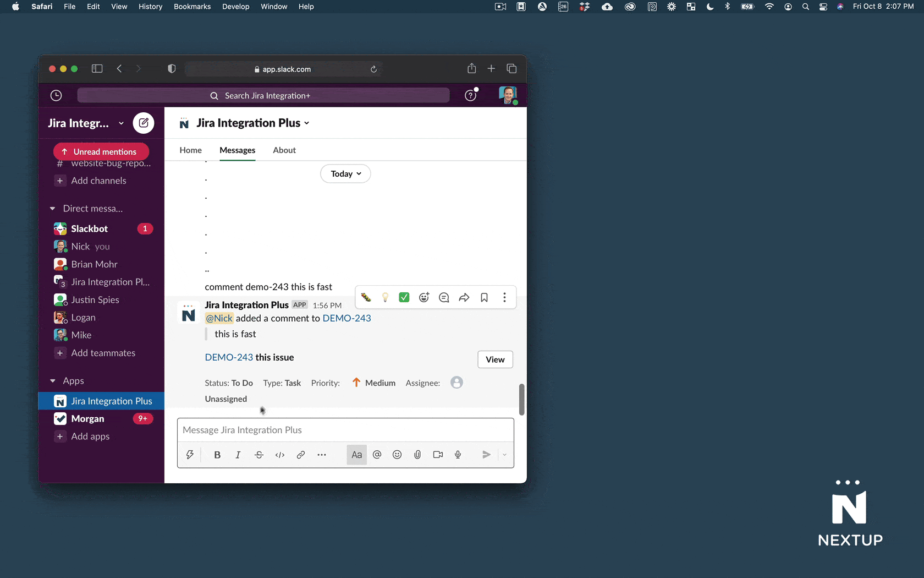924x578 pixels.
Task: Open Slack history clock icon
Action: click(56, 96)
